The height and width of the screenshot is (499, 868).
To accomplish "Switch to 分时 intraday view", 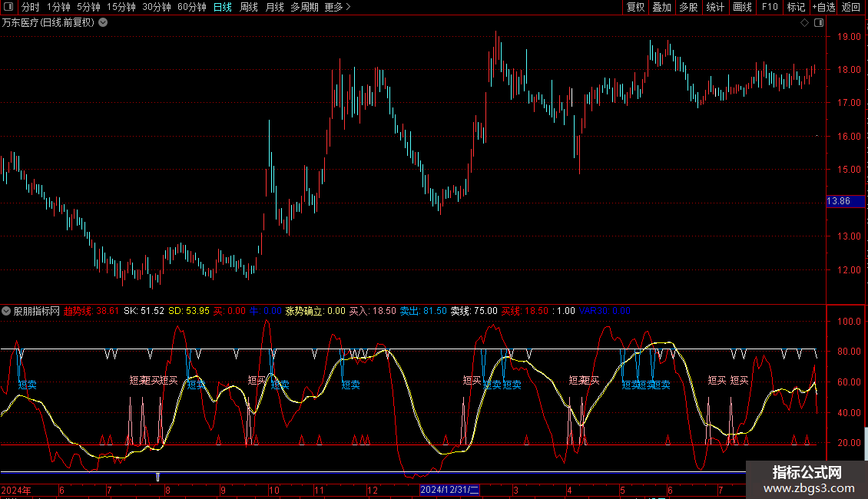I will (31, 7).
